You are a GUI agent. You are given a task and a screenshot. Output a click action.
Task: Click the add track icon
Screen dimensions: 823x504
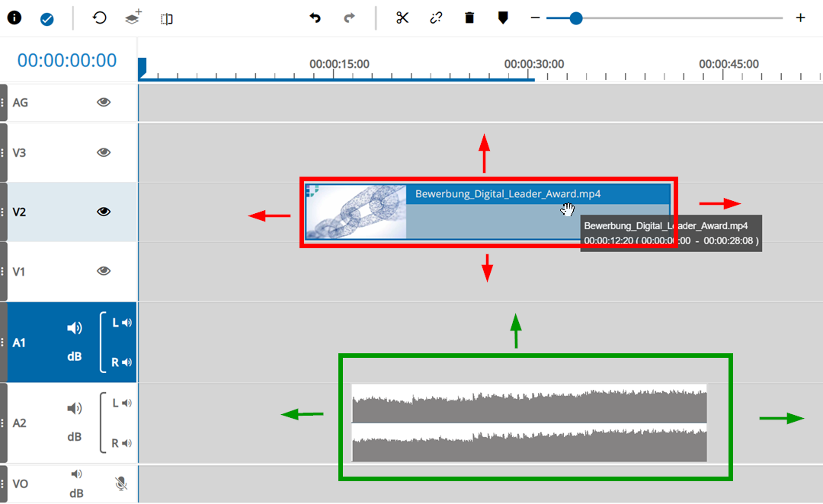click(x=133, y=18)
